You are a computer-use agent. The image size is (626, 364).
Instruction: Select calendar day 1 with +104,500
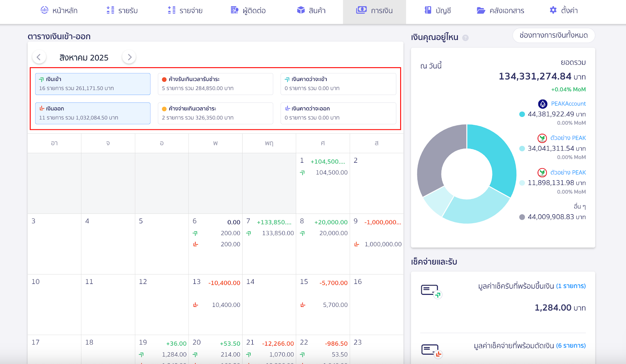(x=323, y=183)
